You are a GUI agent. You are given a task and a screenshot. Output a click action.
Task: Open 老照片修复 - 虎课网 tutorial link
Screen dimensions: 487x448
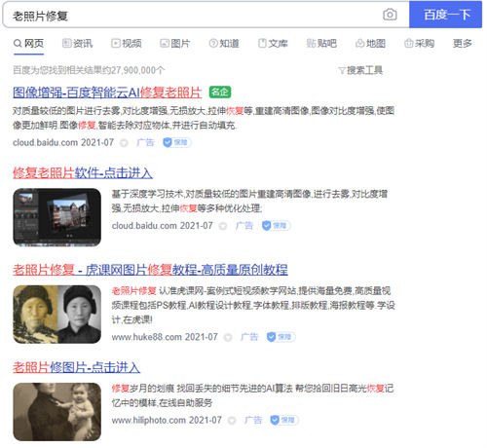150,270
